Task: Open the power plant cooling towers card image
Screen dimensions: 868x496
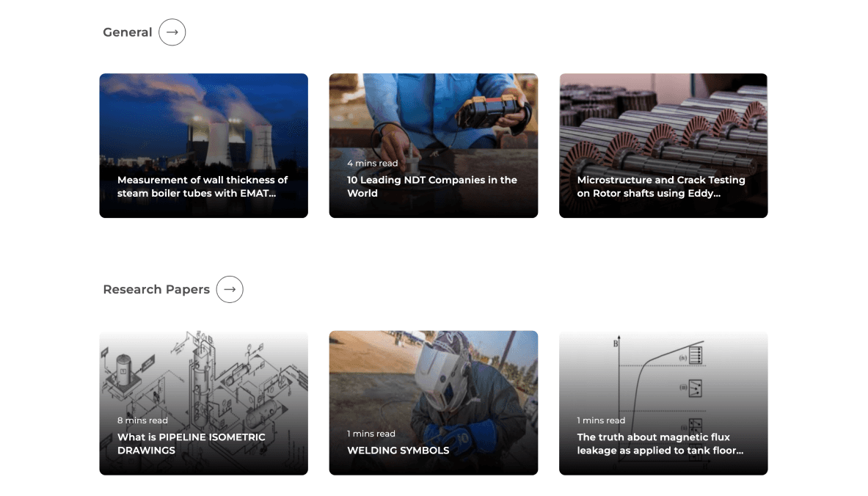Action: [204, 145]
